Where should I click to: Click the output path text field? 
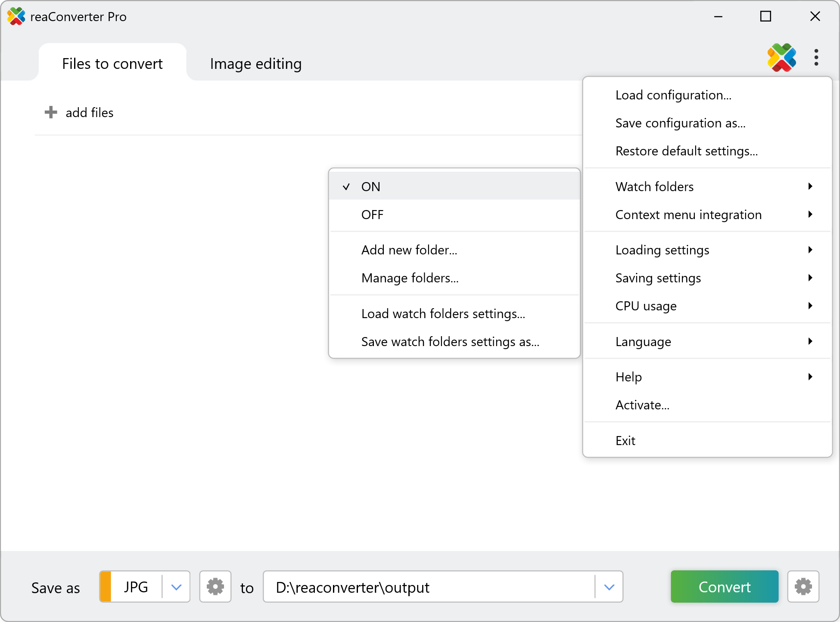point(426,587)
